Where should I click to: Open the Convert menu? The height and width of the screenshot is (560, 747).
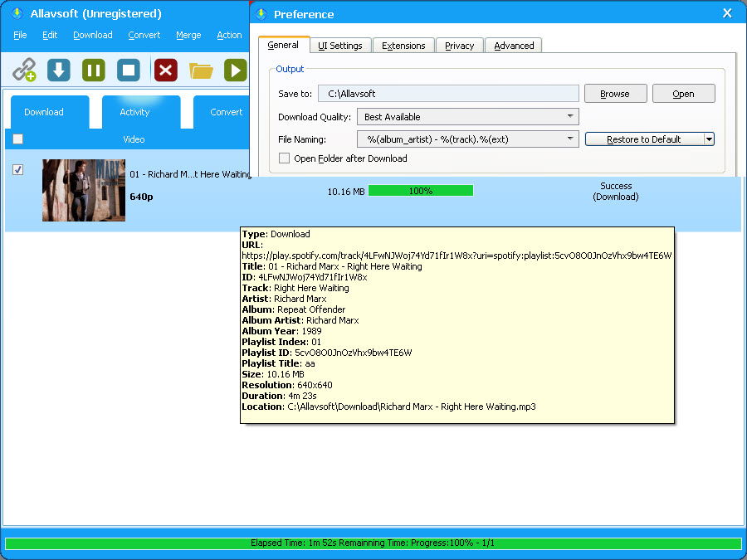coord(144,35)
